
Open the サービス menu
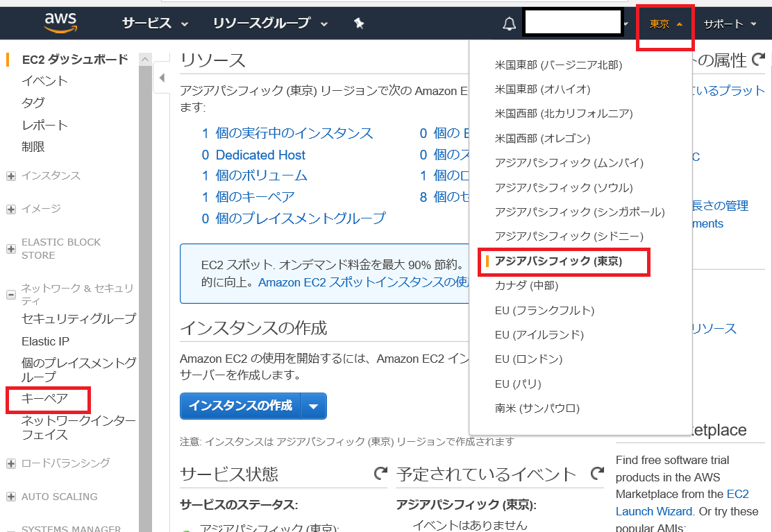(x=155, y=23)
